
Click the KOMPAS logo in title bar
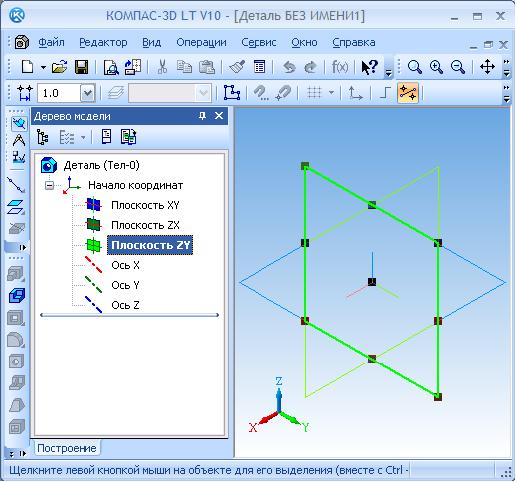tap(17, 15)
